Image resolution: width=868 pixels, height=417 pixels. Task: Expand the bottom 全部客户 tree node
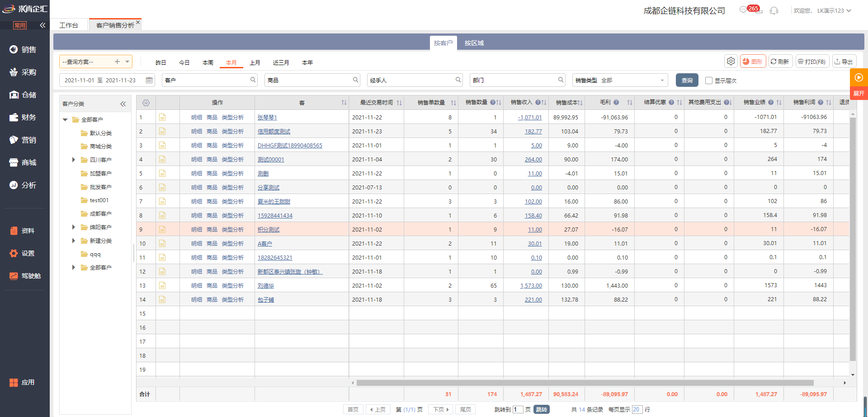click(74, 267)
